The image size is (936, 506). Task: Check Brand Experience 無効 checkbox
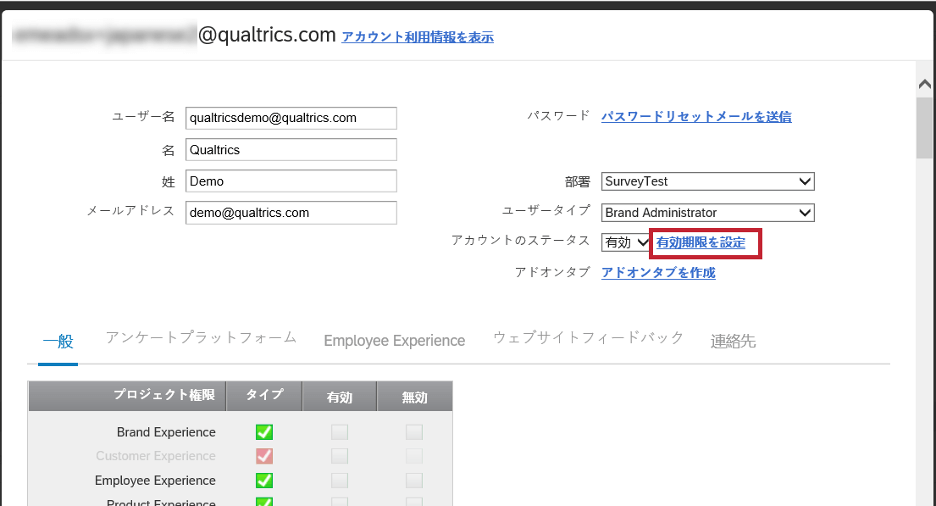[x=414, y=432]
